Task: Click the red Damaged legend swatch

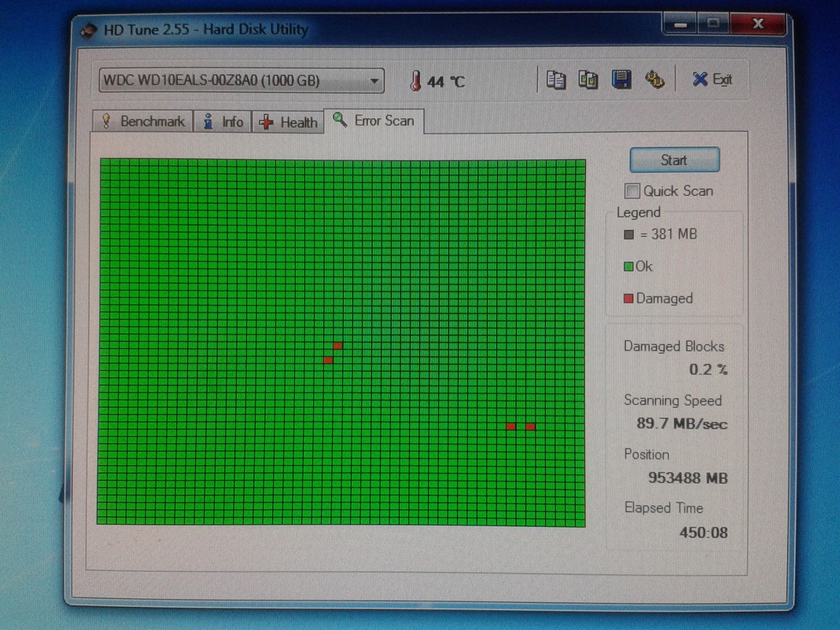Action: [628, 299]
